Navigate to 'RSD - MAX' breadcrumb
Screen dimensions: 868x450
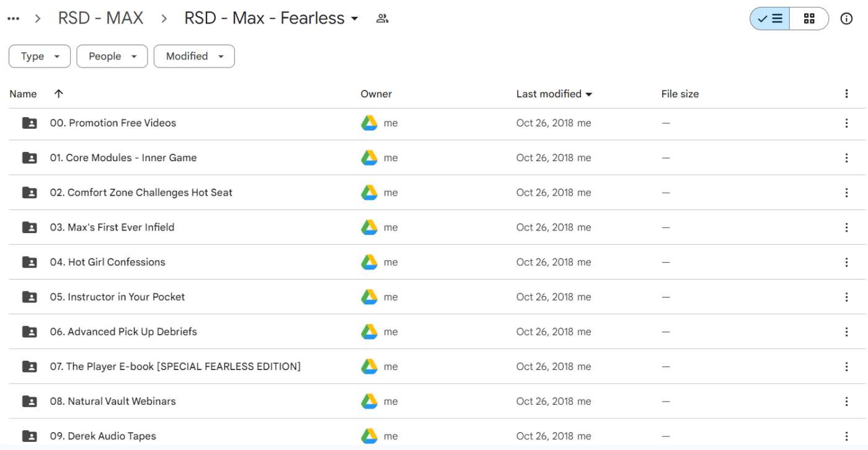(x=100, y=18)
